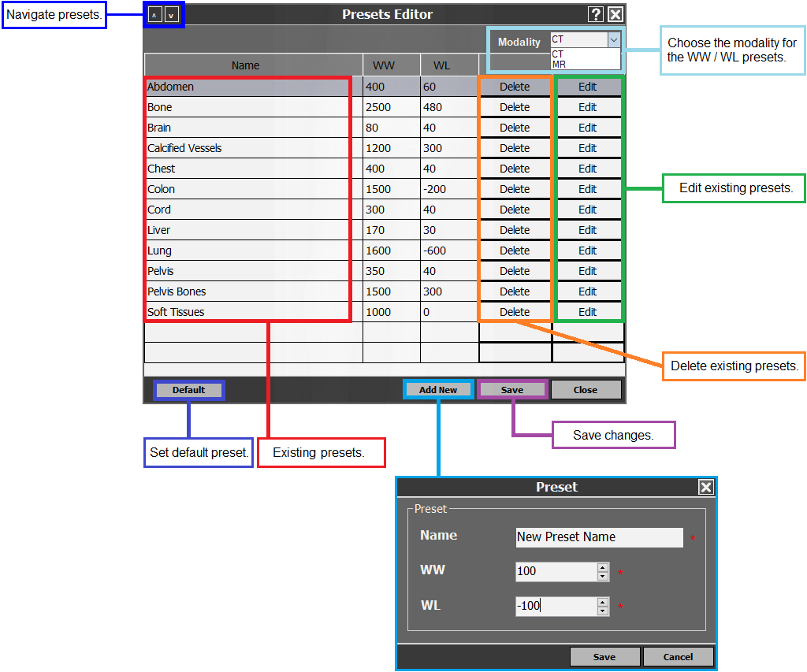The width and height of the screenshot is (807, 672).
Task: Select MR from the modality list
Action: 558,64
